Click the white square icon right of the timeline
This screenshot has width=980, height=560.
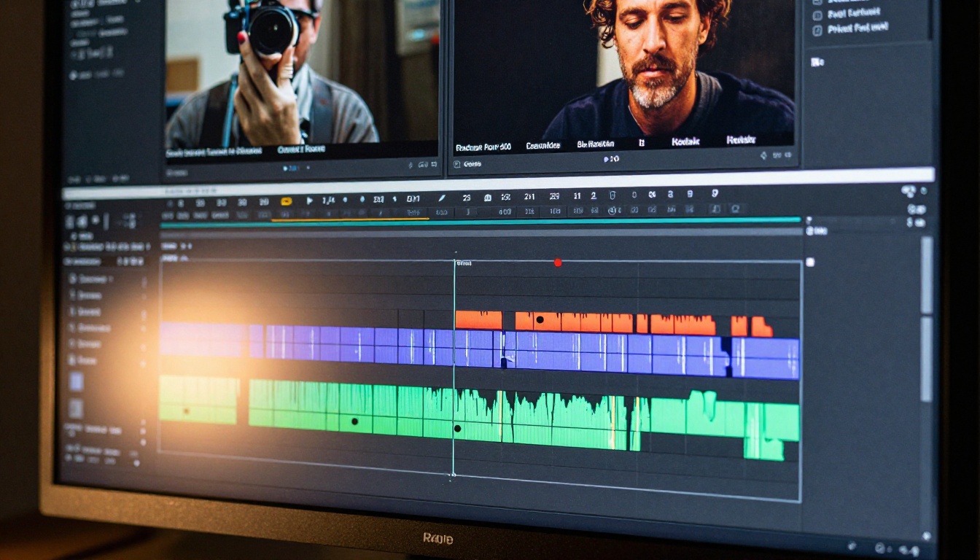point(809,262)
